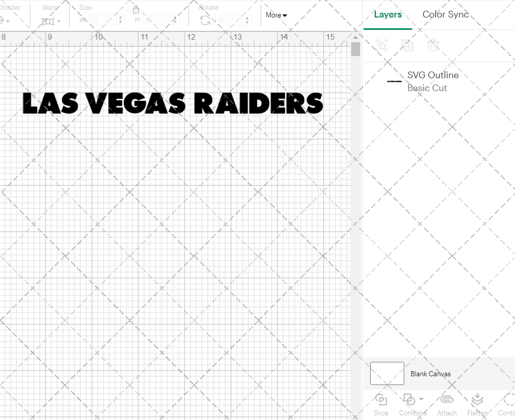This screenshot has height=420, width=515.
Task: Select the Layers tab
Action: tap(388, 14)
